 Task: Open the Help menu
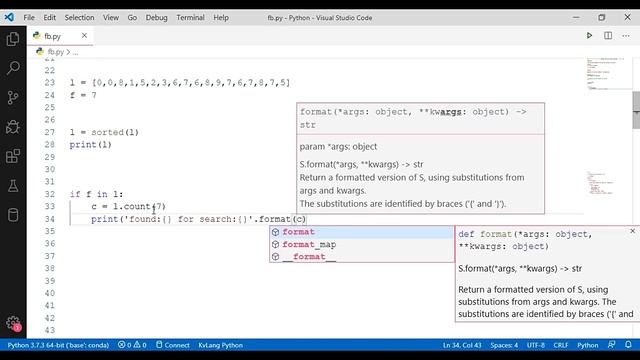click(x=221, y=18)
